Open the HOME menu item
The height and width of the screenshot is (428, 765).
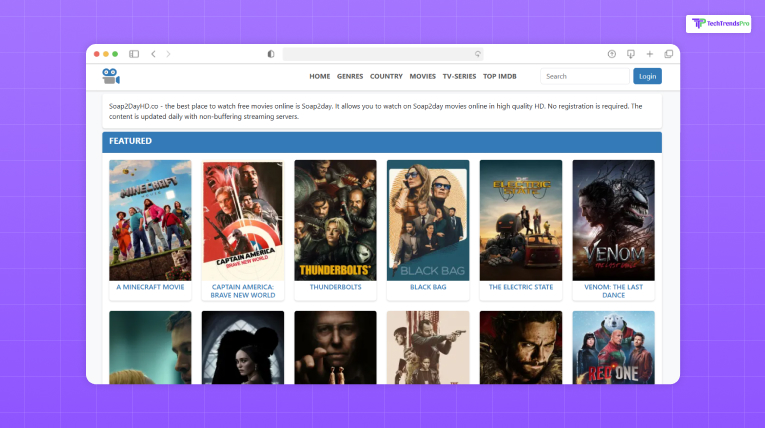tap(320, 76)
